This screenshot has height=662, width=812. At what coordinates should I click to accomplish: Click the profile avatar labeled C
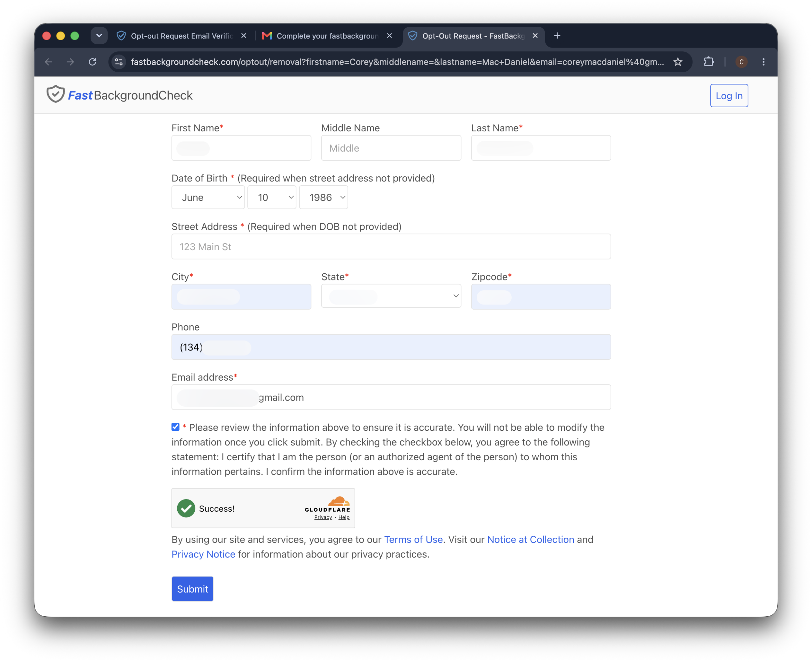tap(741, 62)
